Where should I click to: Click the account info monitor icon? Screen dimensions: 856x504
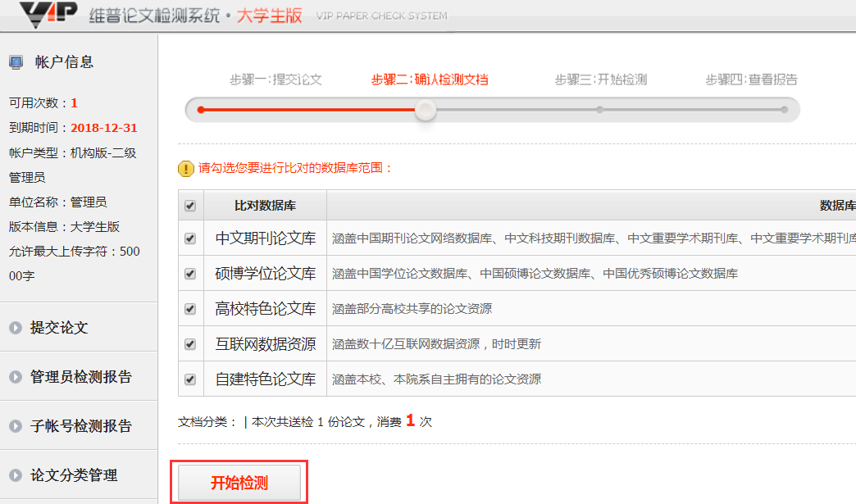point(16,62)
